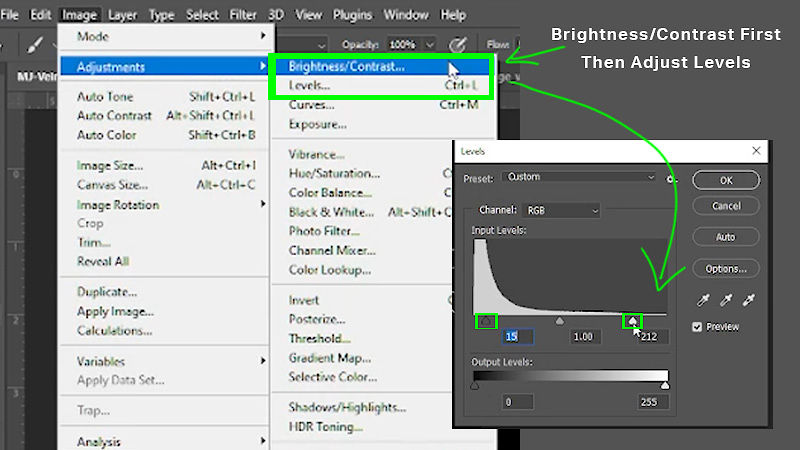Image resolution: width=800 pixels, height=450 pixels.
Task: Choose Brightness/Contrast... from Adjustments
Action: [383, 66]
